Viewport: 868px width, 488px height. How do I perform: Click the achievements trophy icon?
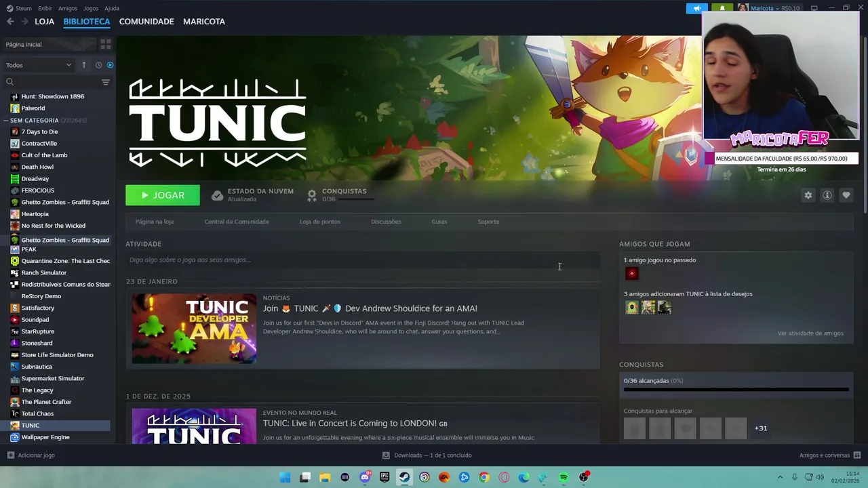312,195
